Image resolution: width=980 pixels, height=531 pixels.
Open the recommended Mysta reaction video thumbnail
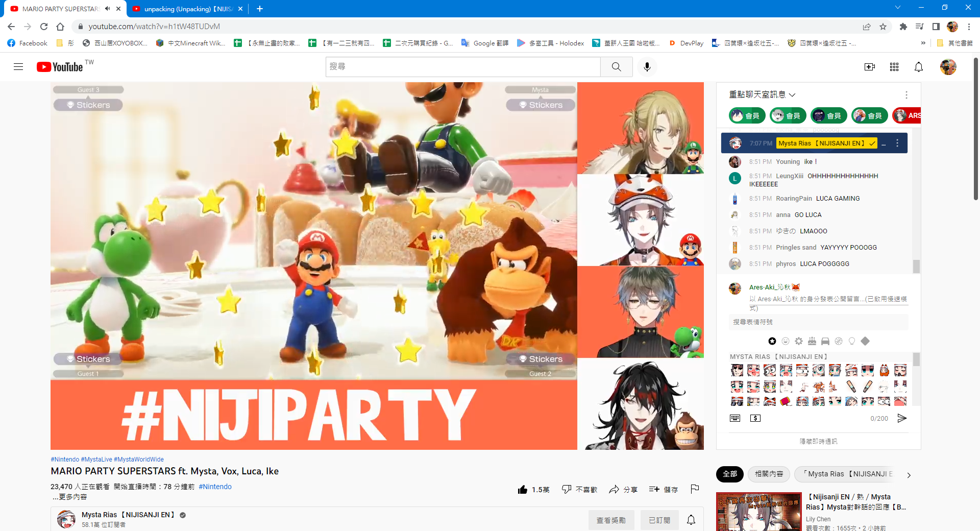758,512
